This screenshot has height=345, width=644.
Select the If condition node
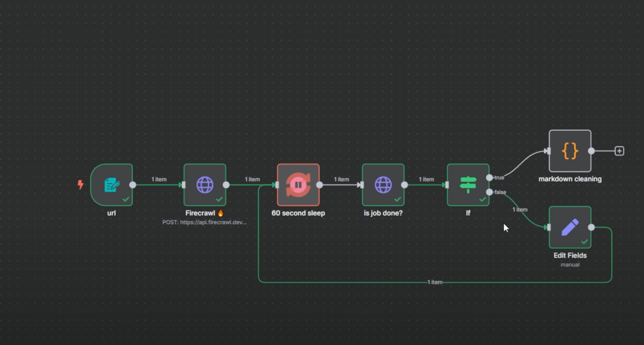point(468,185)
